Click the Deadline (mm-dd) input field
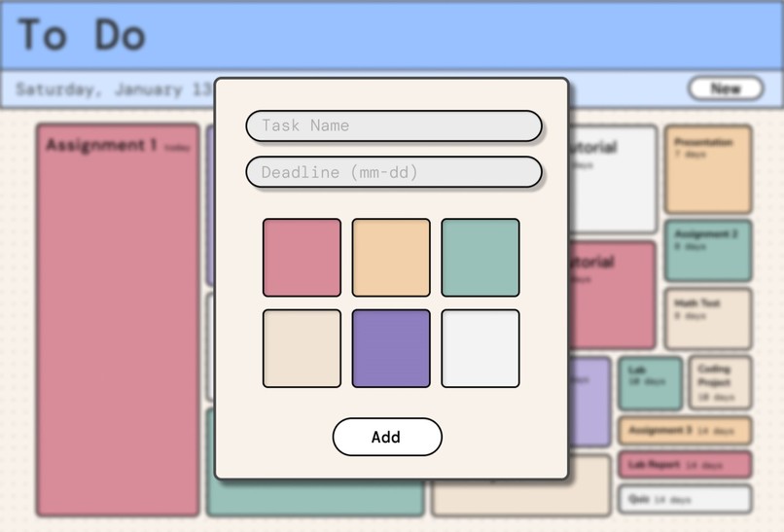Screen dimensions: 784x532 pos(394,172)
